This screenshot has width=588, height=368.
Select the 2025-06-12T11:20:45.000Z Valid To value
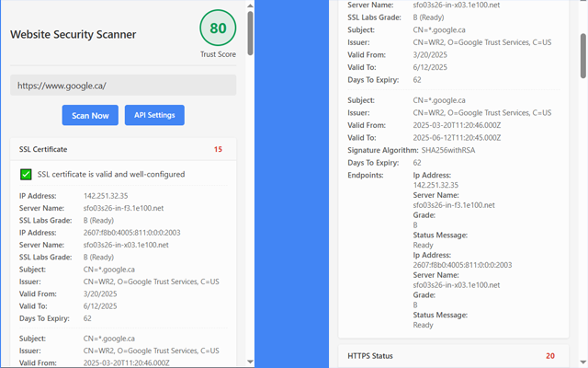(x=457, y=138)
